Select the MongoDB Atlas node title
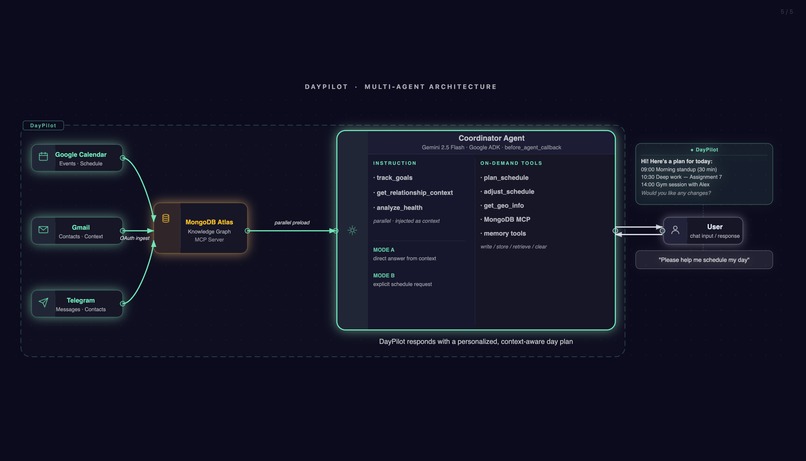The width and height of the screenshot is (806, 461). pos(209,222)
